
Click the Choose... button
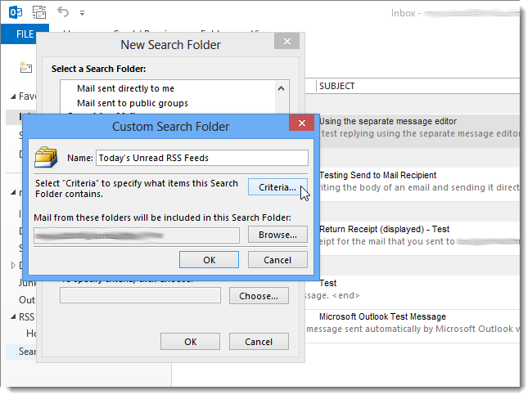click(x=259, y=296)
